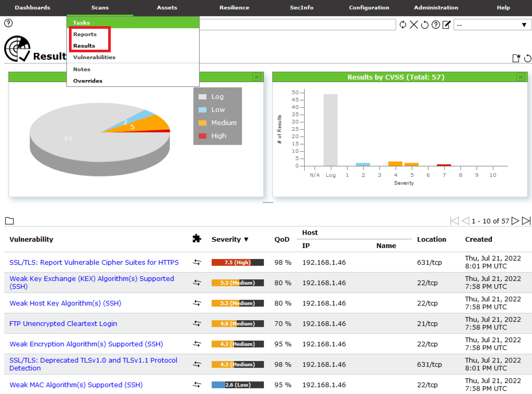This screenshot has height=394, width=532.
Task: Select Tasks in the Scans menu
Action: (133, 22)
